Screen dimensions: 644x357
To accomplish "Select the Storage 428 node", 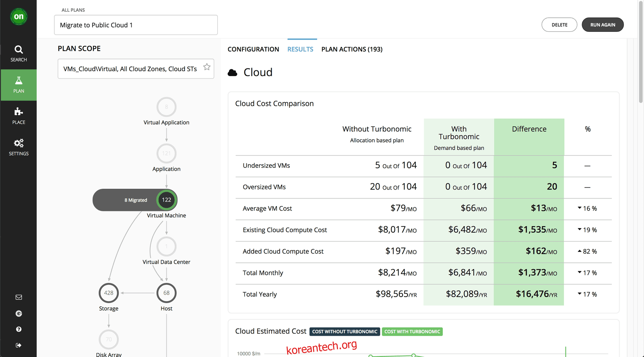I will (x=109, y=293).
